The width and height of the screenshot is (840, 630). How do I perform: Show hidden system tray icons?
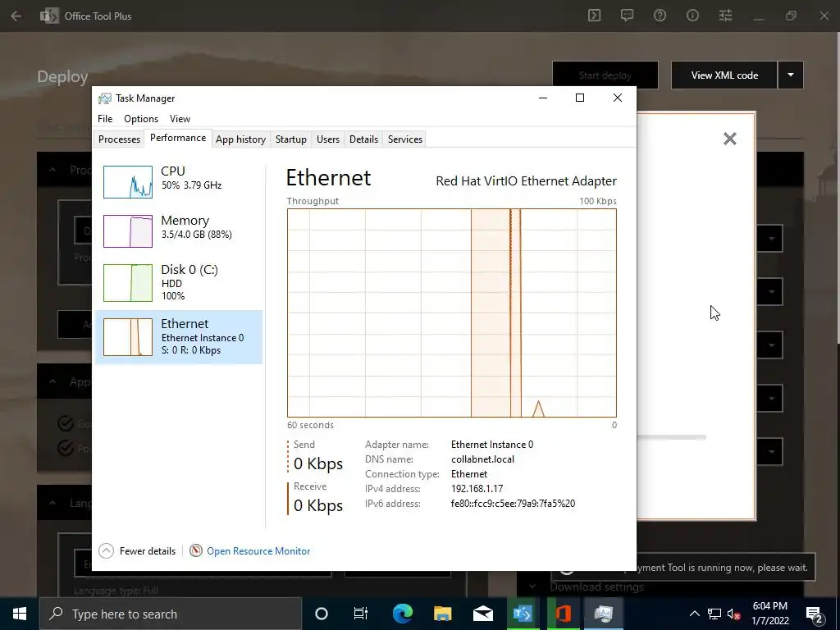(x=694, y=614)
